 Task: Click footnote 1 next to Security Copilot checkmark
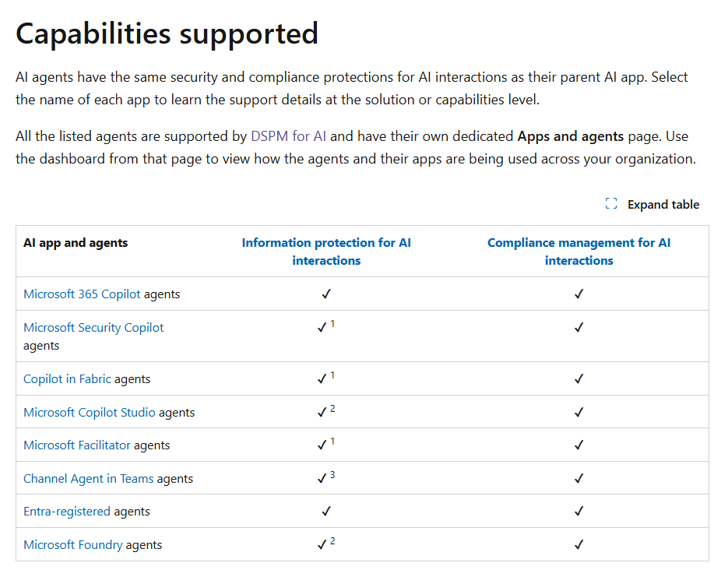tap(332, 324)
